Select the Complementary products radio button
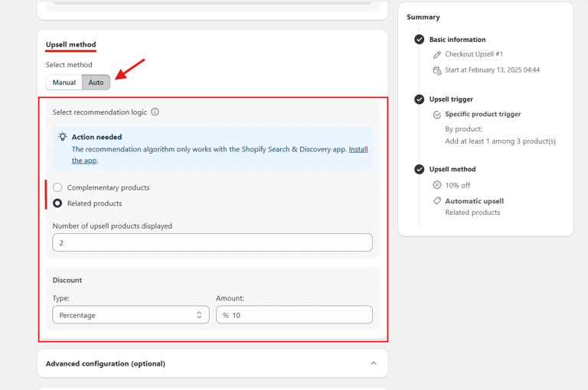588x390 pixels. pos(57,187)
